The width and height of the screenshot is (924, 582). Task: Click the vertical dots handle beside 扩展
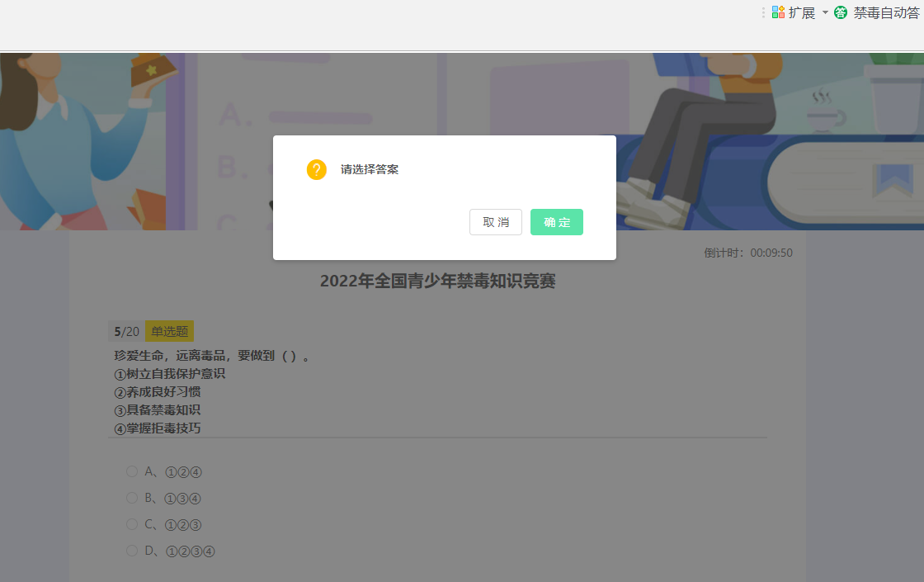click(763, 12)
